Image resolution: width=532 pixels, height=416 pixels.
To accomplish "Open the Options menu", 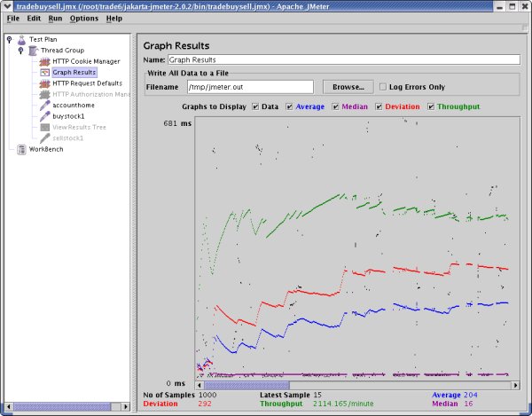I will [84, 18].
